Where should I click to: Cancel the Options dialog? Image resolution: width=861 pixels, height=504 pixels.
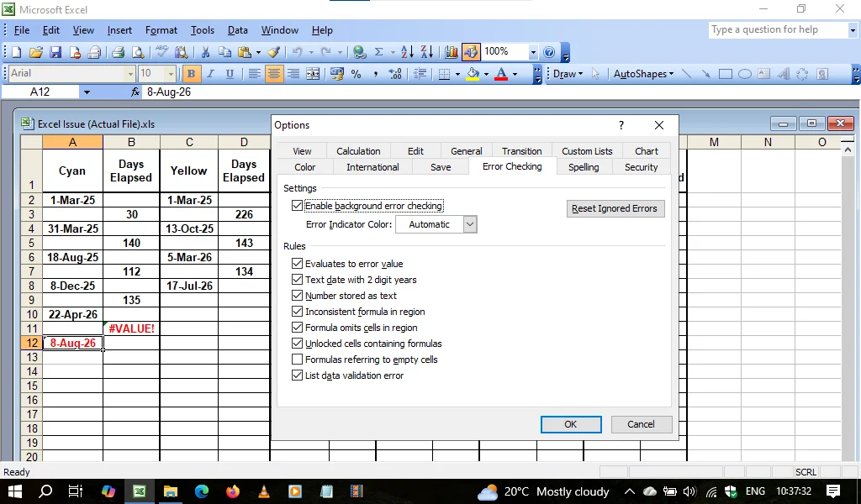(x=641, y=424)
